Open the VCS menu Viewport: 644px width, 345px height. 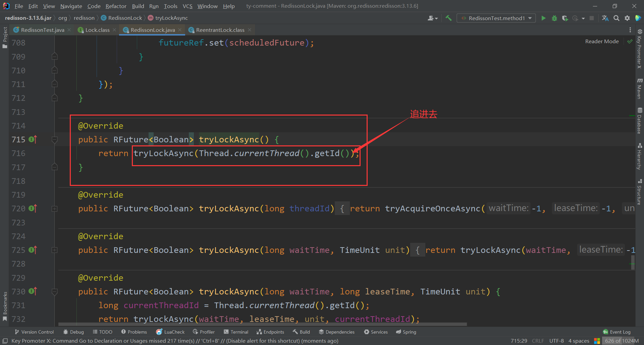(187, 6)
